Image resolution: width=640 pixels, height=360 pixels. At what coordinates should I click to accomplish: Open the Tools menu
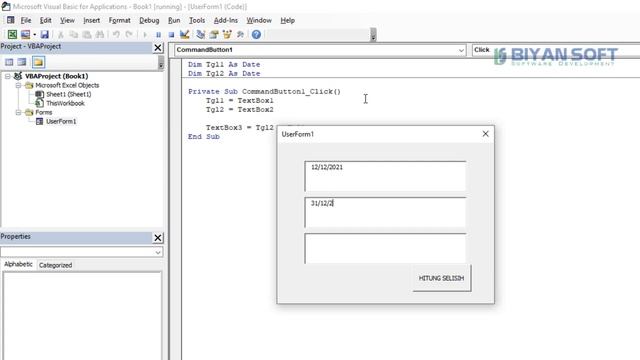click(x=197, y=20)
